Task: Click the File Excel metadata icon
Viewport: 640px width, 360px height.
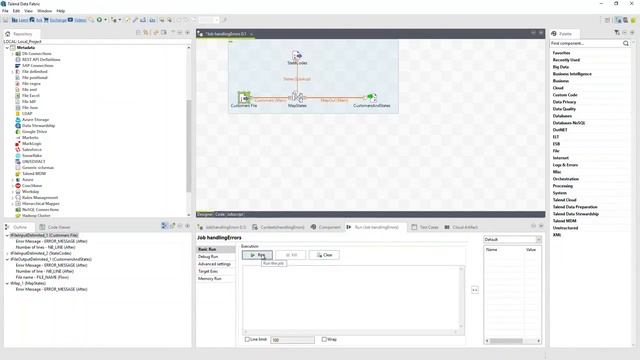Action: point(18,96)
